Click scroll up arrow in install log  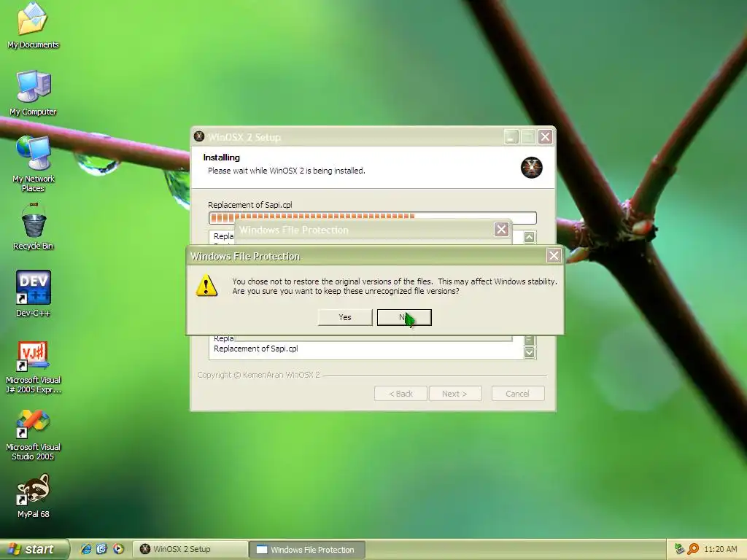pyautogui.click(x=530, y=237)
